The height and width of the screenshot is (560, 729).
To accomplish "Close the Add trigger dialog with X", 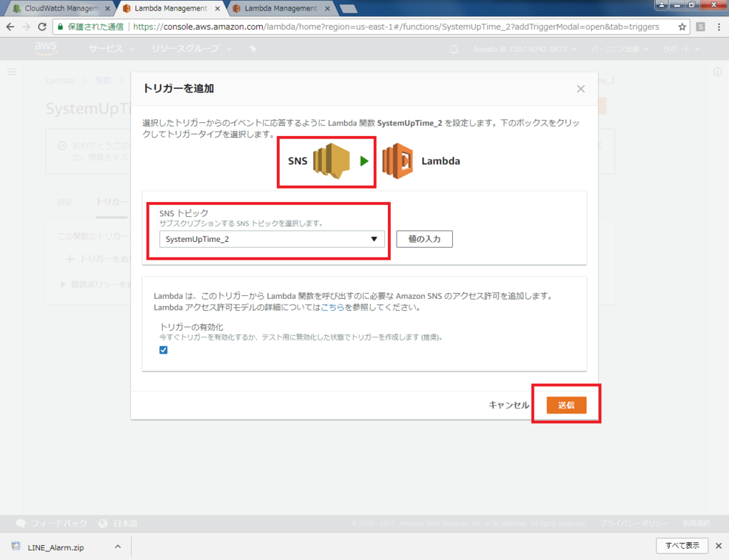I will coord(581,89).
